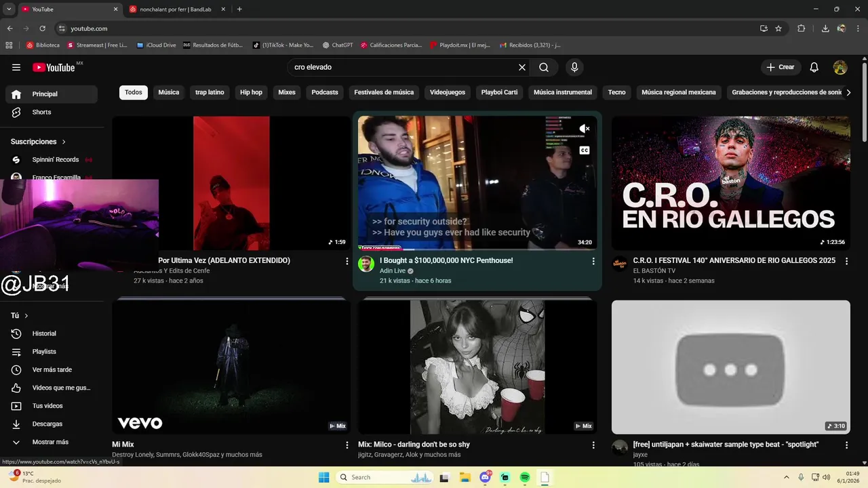Expand sidebar with Mostrar más at bottom
Image resolution: width=868 pixels, height=488 pixels.
pyautogui.click(x=52, y=442)
